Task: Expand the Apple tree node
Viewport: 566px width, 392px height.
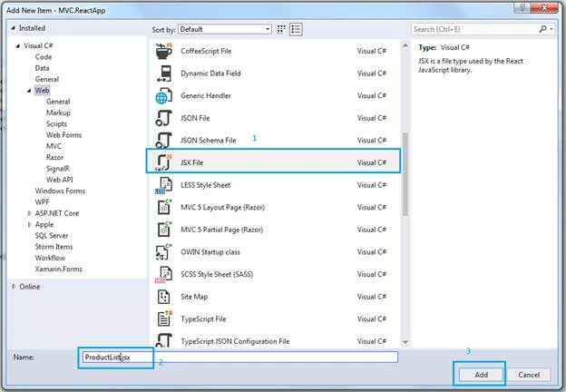Action: pyautogui.click(x=29, y=224)
